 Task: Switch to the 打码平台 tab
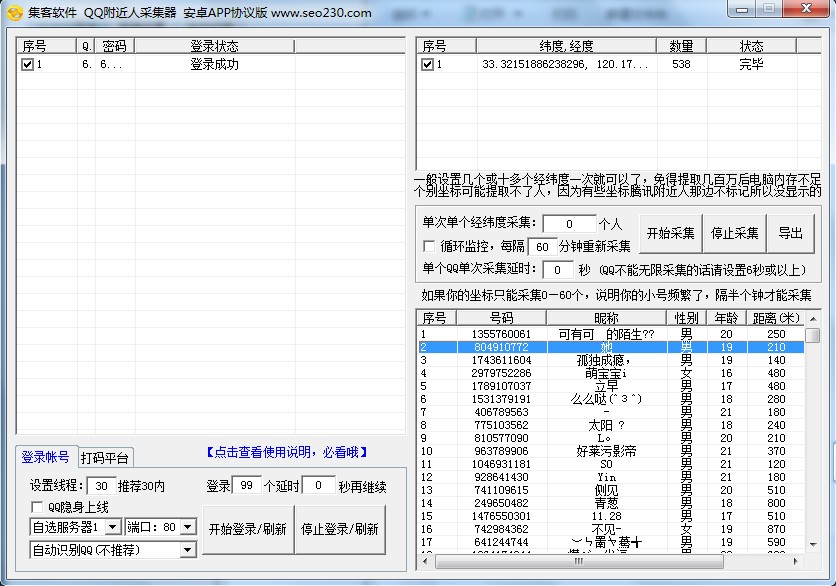coord(105,458)
